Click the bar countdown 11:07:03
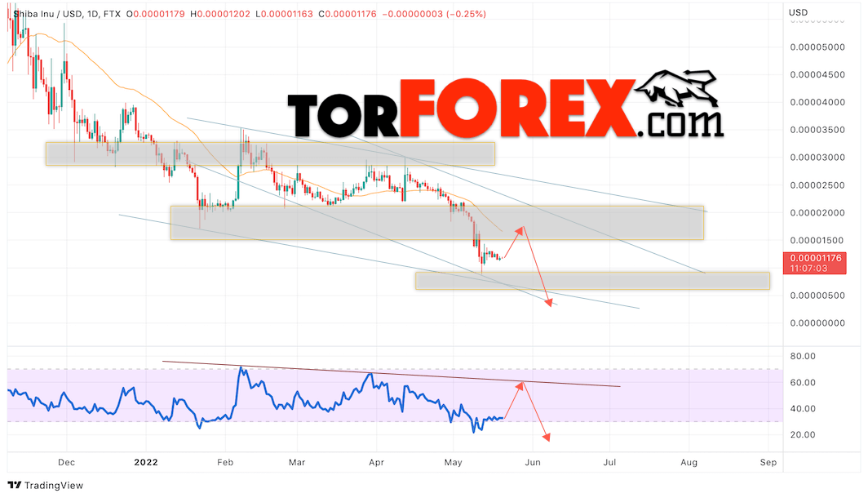The height and width of the screenshot is (498, 868). [x=808, y=268]
